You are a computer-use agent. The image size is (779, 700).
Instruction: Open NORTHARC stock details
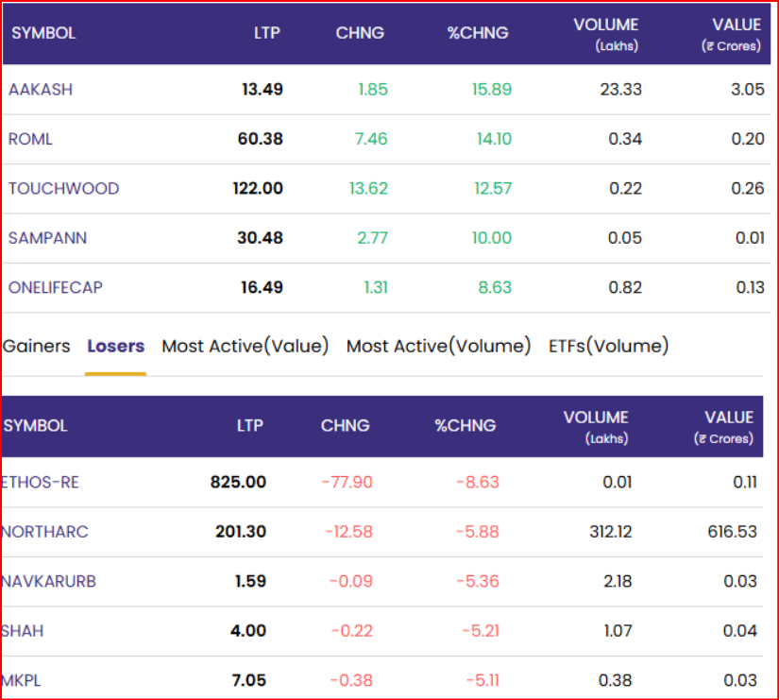pyautogui.click(x=44, y=532)
